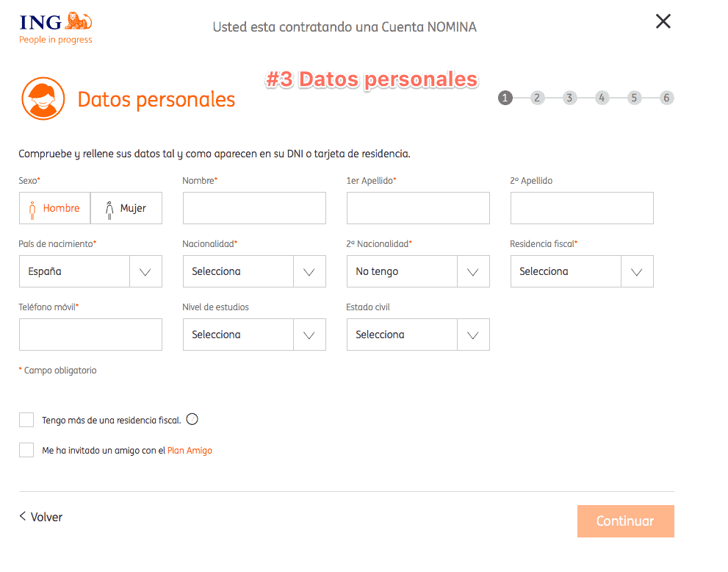Expand the Estado civil dropdown
This screenshot has height=572, width=728.
[x=418, y=335]
